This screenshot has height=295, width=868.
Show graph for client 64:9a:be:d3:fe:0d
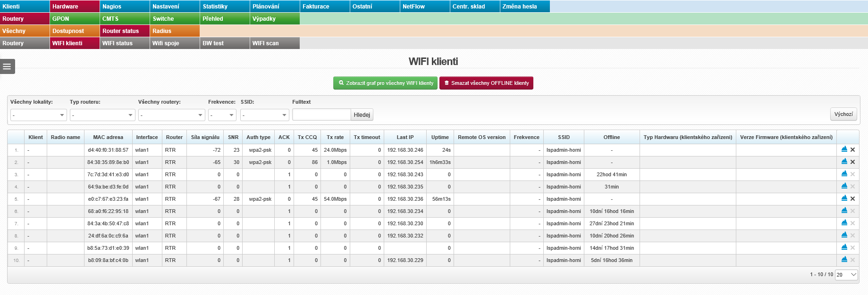(844, 186)
